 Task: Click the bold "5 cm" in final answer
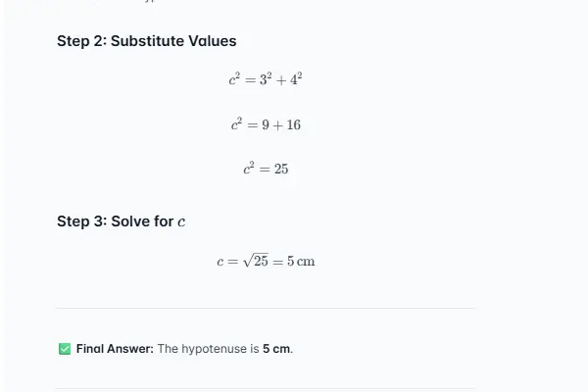pos(276,349)
